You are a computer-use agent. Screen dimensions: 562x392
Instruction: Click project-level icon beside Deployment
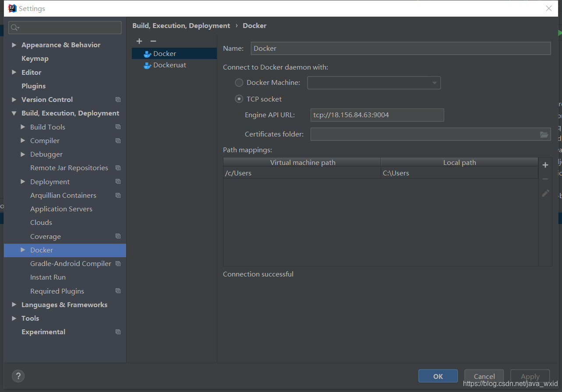pos(118,182)
